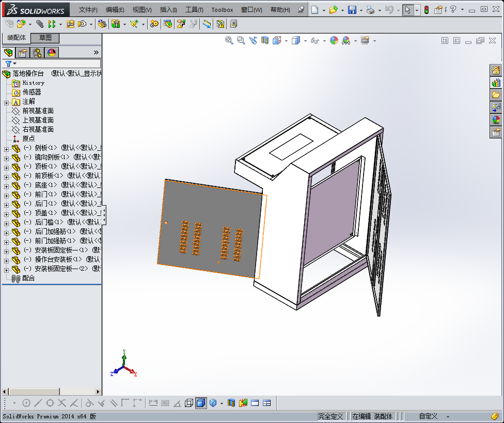This screenshot has width=504, height=423.
Task: Select the 传感器 sensors folder
Action: (x=31, y=92)
